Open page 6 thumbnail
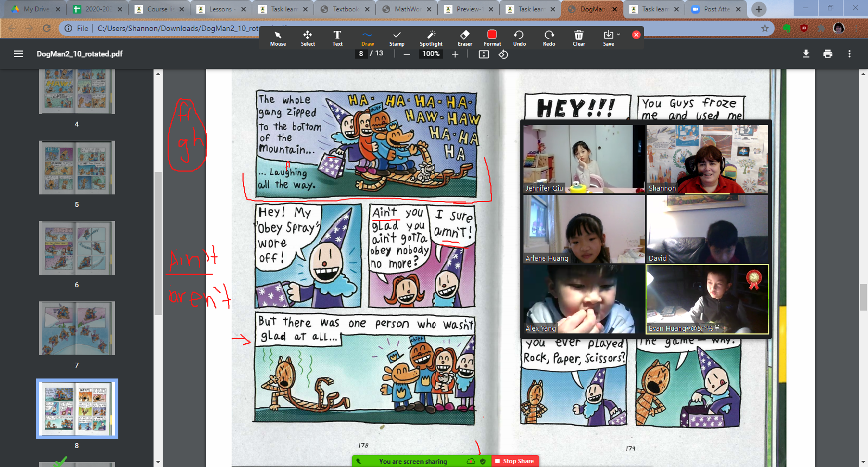This screenshot has height=467, width=868. coord(77,248)
